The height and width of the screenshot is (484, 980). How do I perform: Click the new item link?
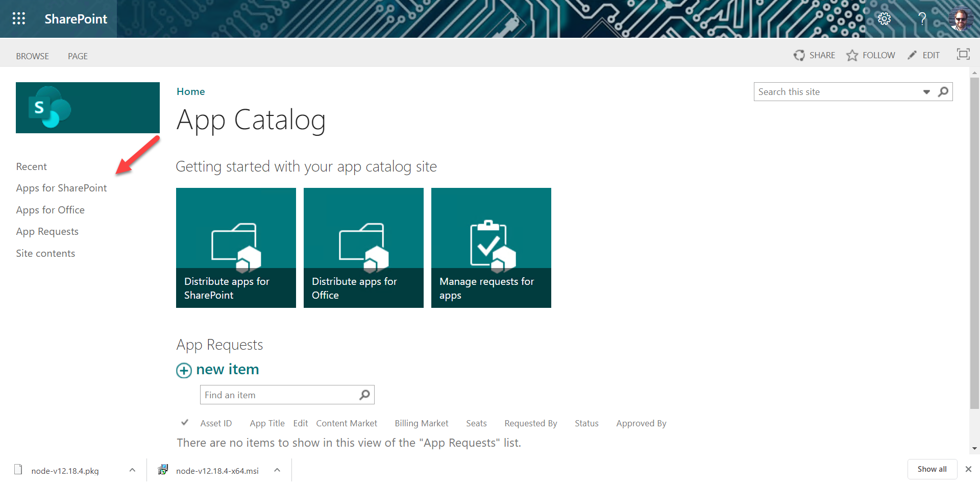(228, 369)
